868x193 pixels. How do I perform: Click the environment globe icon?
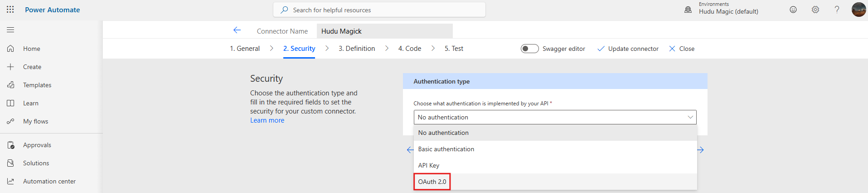pos(688,10)
